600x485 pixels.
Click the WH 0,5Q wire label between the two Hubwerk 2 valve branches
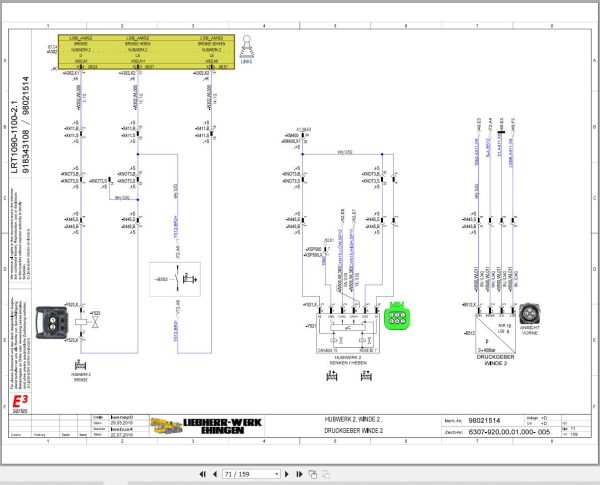point(344,152)
